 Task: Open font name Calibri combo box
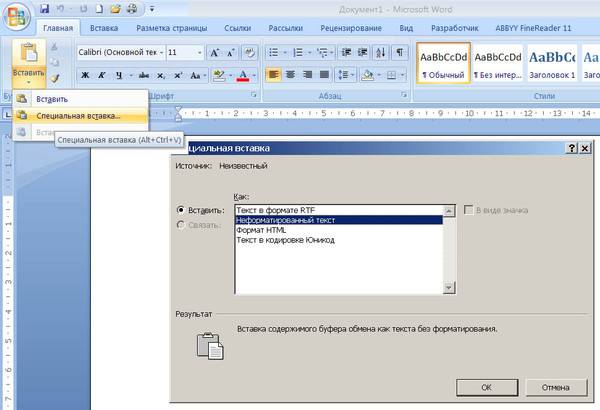tap(121, 52)
